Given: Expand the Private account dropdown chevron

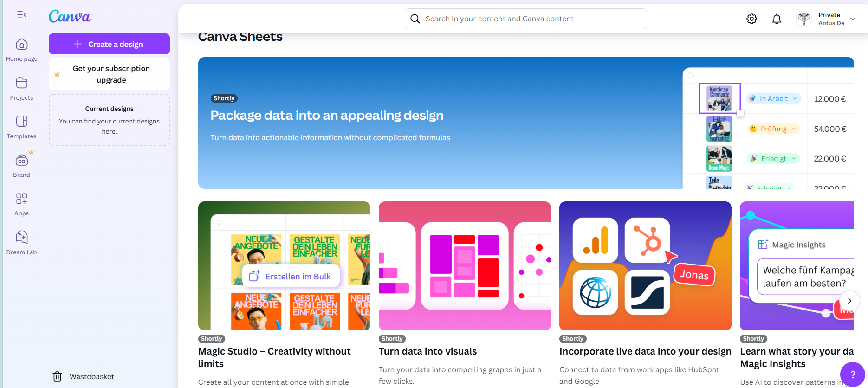Looking at the screenshot, I should click(x=853, y=19).
